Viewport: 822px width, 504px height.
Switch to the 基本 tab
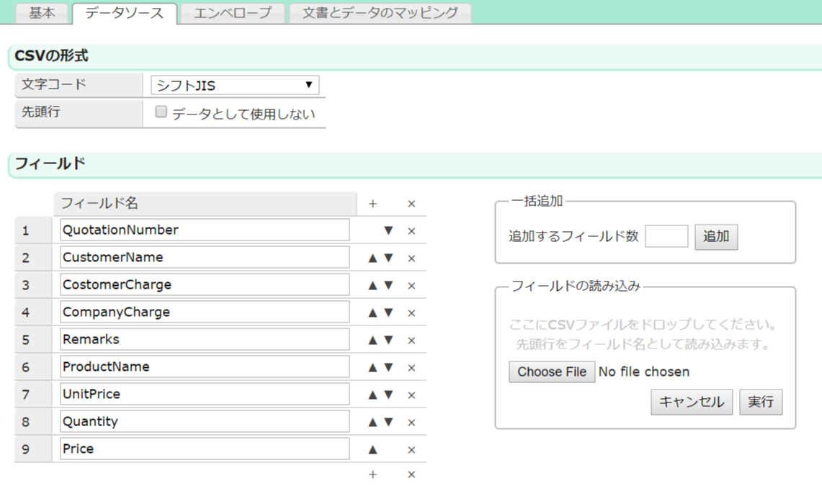point(41,13)
